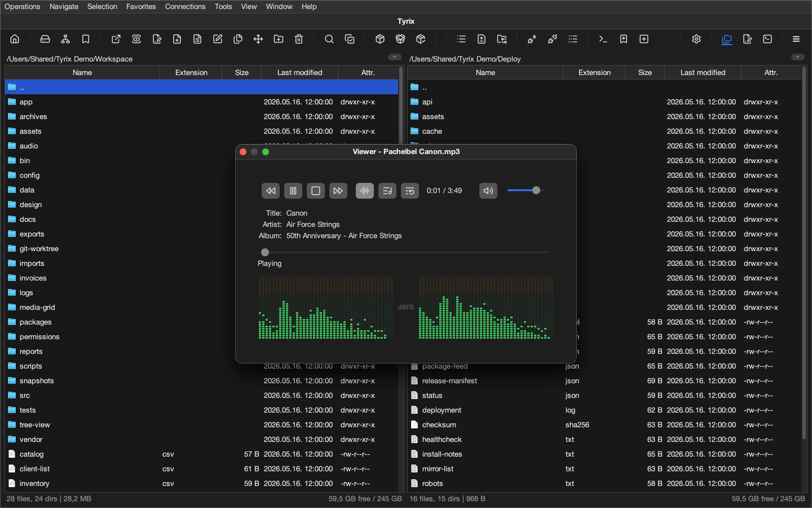Toggle the highlighted folder panels icon
Screen dimensions: 812x508
[727, 39]
